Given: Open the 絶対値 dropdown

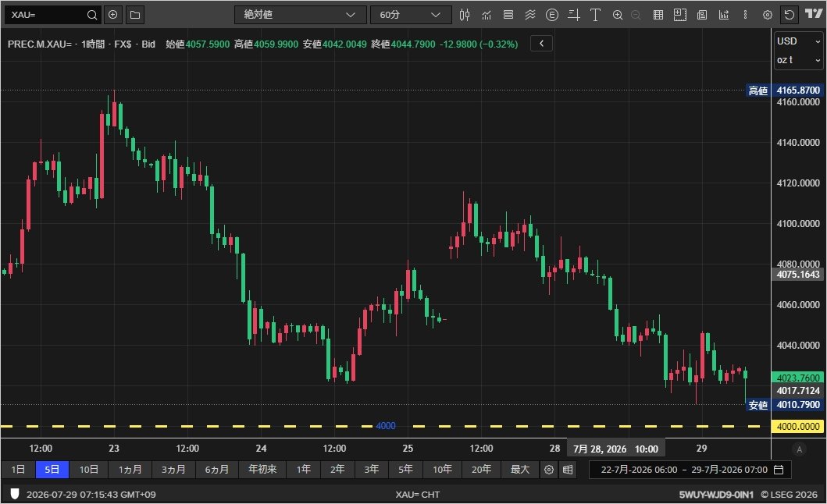Looking at the screenshot, I should (x=301, y=15).
